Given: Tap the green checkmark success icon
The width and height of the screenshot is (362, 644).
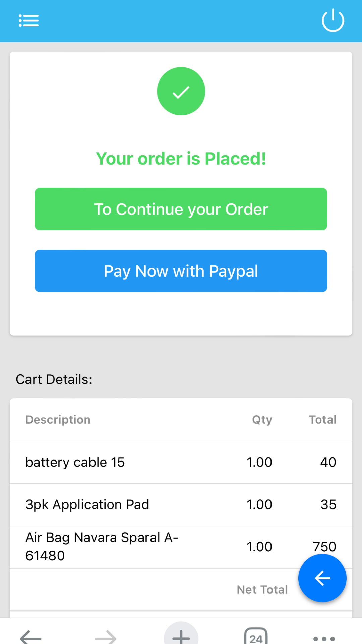Looking at the screenshot, I should click(181, 91).
